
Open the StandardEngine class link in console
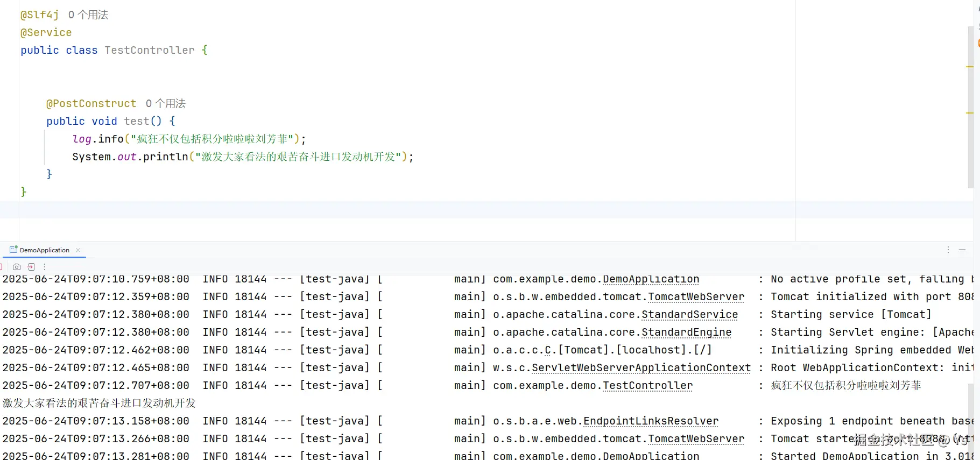click(686, 332)
